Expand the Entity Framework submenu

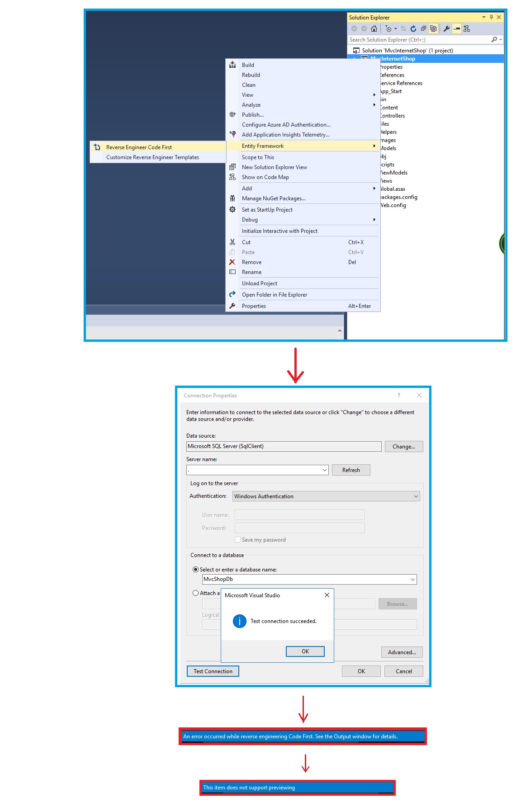(x=374, y=146)
